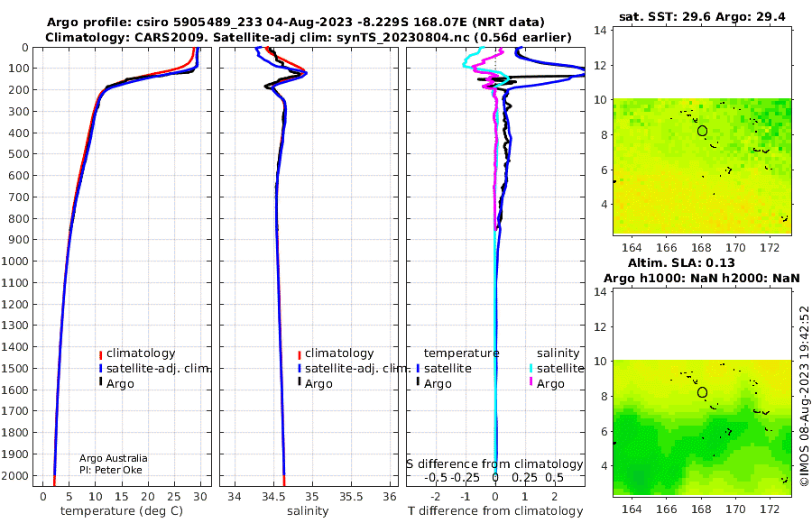The width and height of the screenshot is (812, 523).
Task: Click the black Argo marker in difference legend
Action: coord(418,382)
